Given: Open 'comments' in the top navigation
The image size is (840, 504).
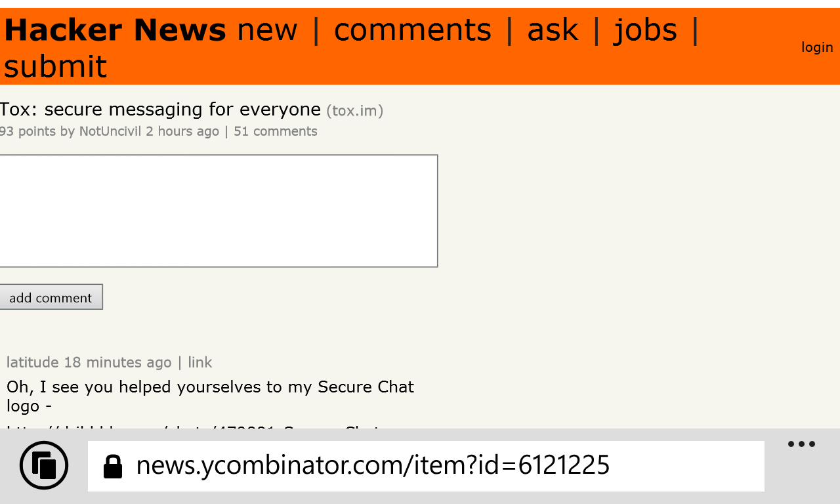Looking at the screenshot, I should point(412,30).
